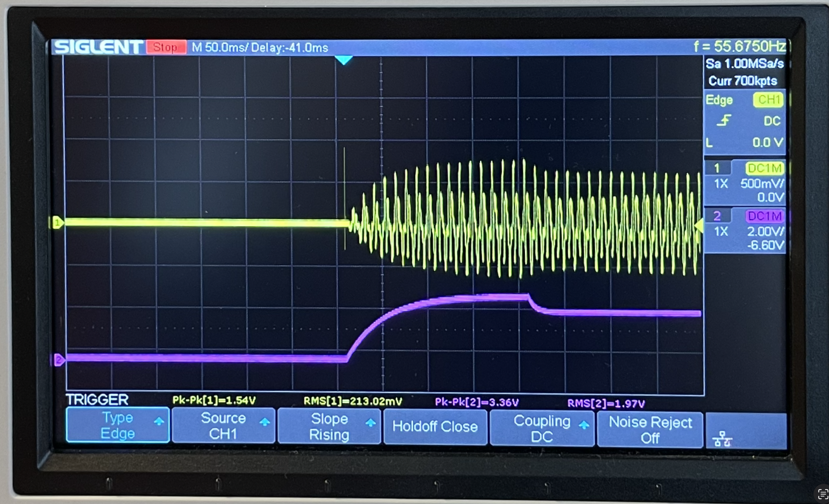Click the yellow trigger level arrow
This screenshot has width=829, height=504.
pos(699,226)
